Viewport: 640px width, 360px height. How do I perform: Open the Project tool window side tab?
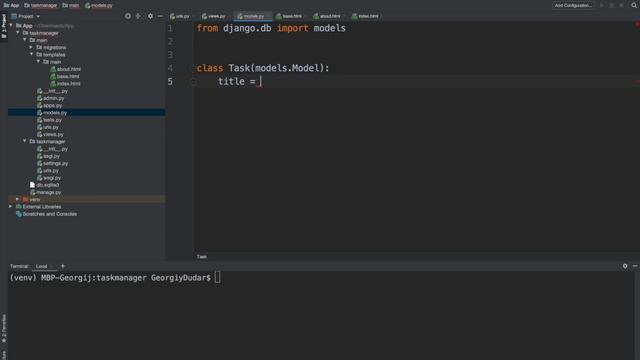pyautogui.click(x=4, y=26)
